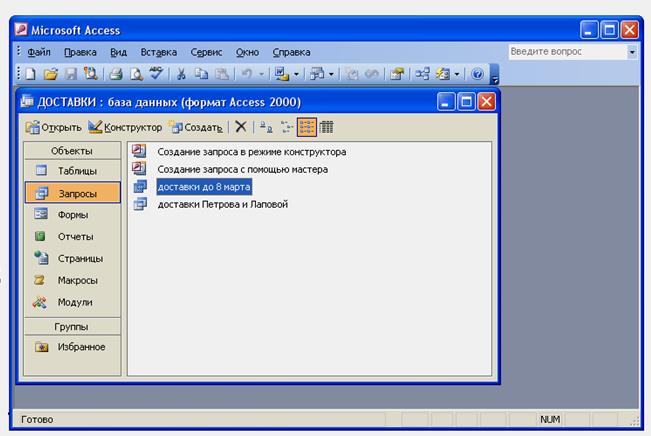Toggle the highlighted List view button
This screenshot has width=651, height=436.
pos(306,127)
